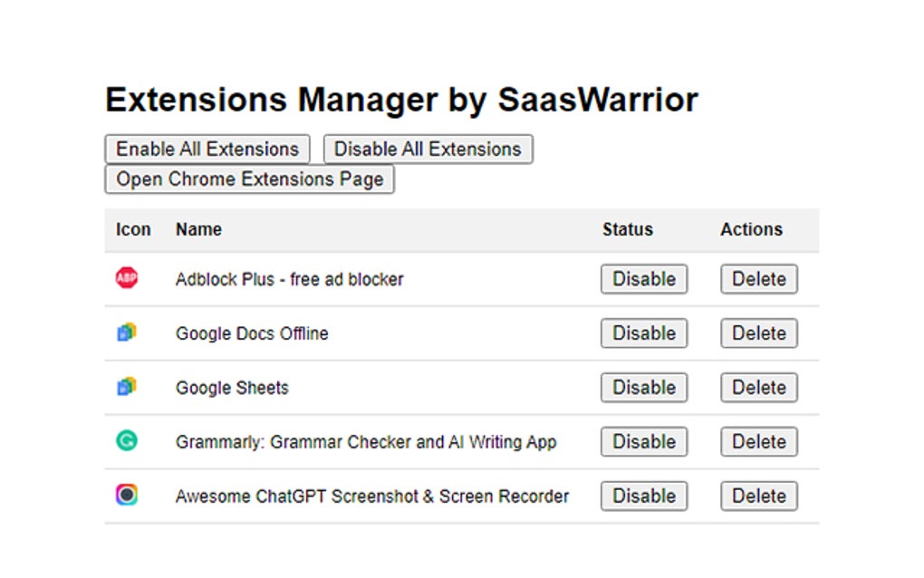The image size is (924, 578).
Task: Disable the Grammarly extension
Action: [x=643, y=442]
